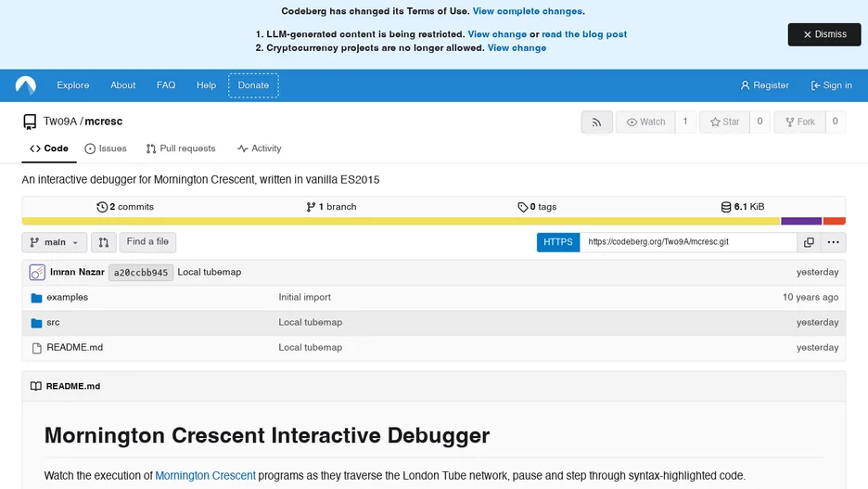Open the read the blog post link
This screenshot has height=489, width=868.
point(584,34)
